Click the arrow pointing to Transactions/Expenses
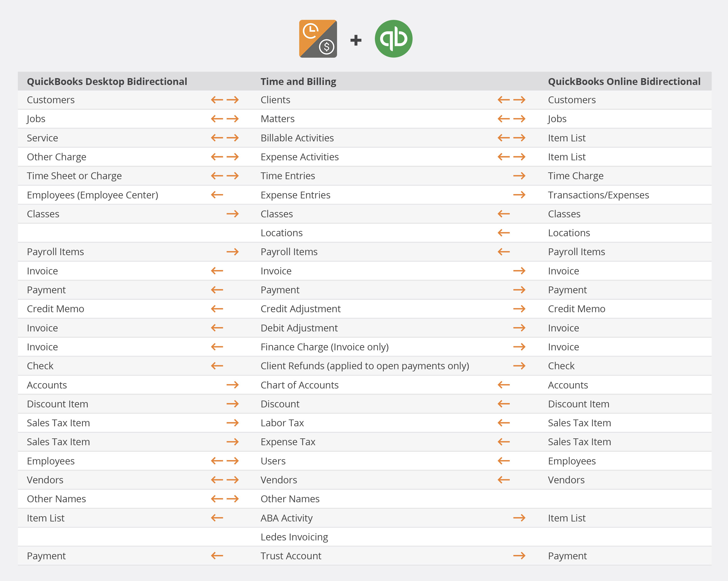Screen dimensions: 728x581 (x=519, y=195)
